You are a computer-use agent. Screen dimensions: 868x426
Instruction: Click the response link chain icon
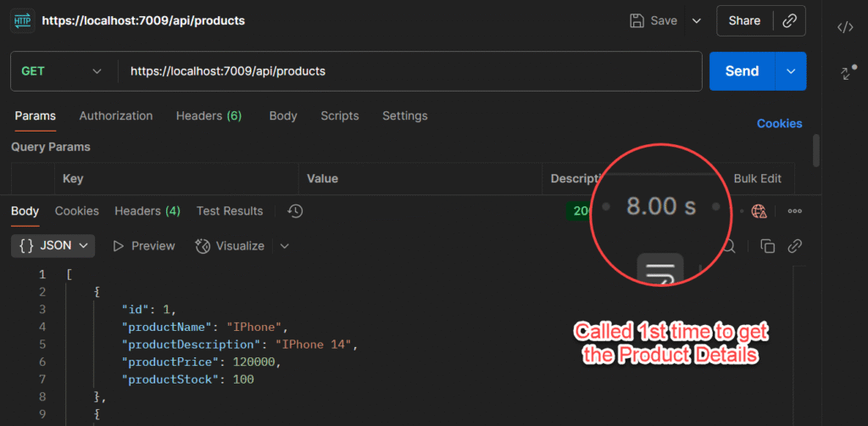coord(795,246)
